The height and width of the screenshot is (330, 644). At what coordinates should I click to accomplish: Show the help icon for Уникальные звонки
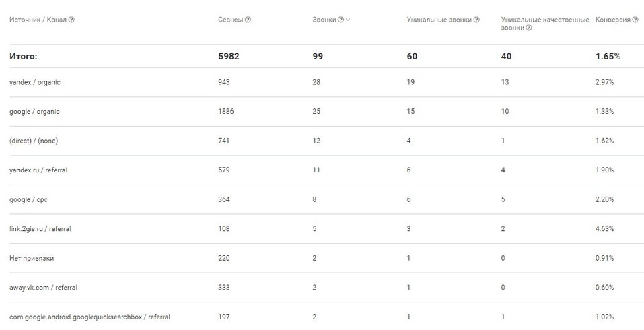[x=476, y=20]
